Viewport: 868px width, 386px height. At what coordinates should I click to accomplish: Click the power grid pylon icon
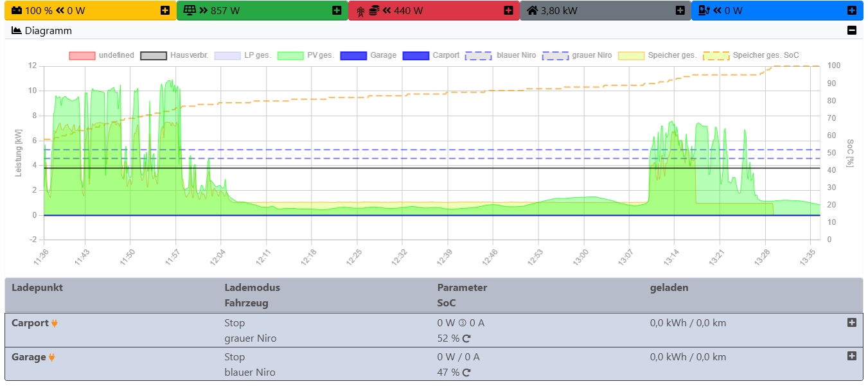pyautogui.click(x=360, y=10)
